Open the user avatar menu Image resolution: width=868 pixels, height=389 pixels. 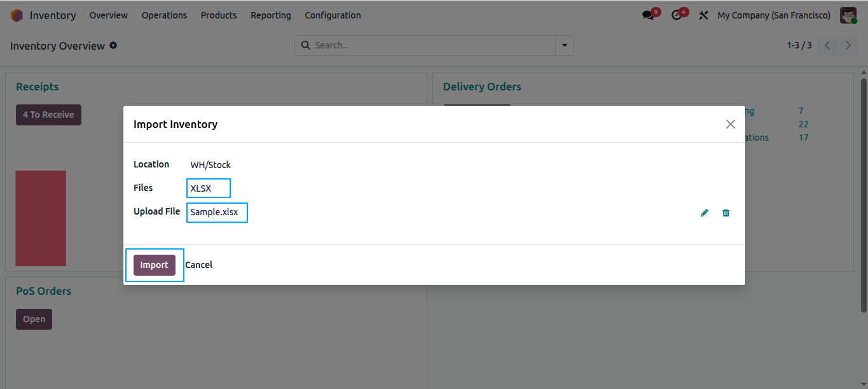point(848,15)
